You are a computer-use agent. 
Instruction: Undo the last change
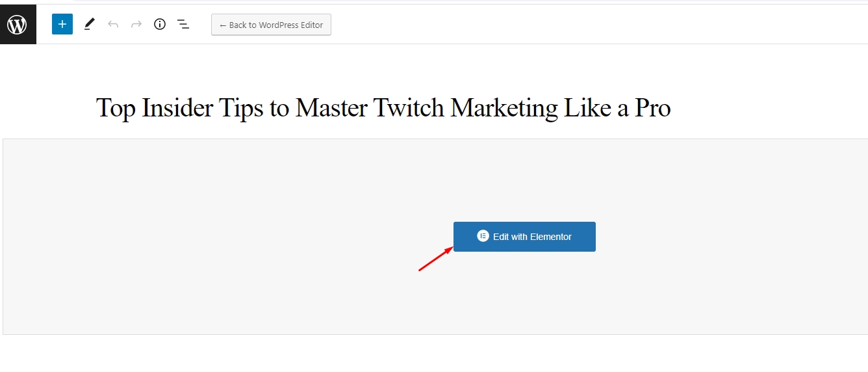[x=113, y=25]
